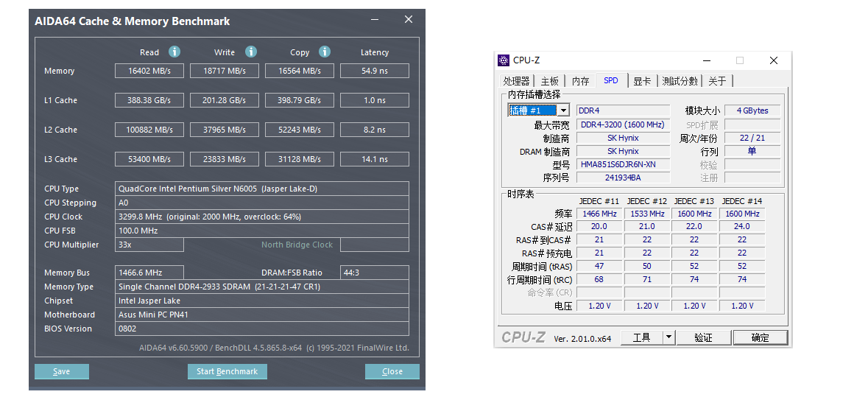Image resolution: width=868 pixels, height=400 pixels.
Task: Click Start Benchmark in AIDA64
Action: 227,372
